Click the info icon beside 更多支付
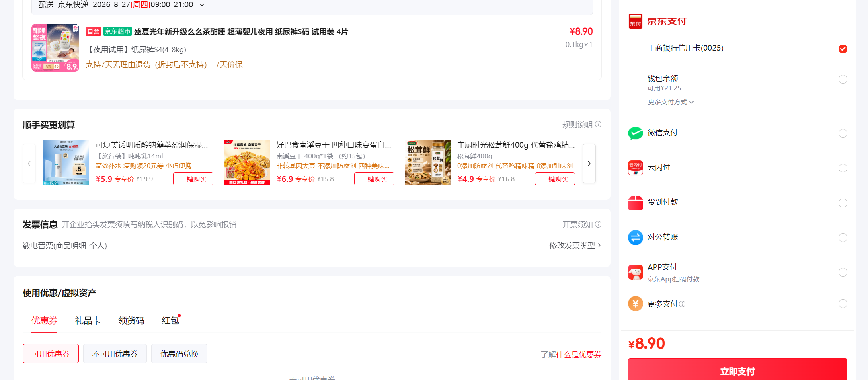 [x=682, y=304]
